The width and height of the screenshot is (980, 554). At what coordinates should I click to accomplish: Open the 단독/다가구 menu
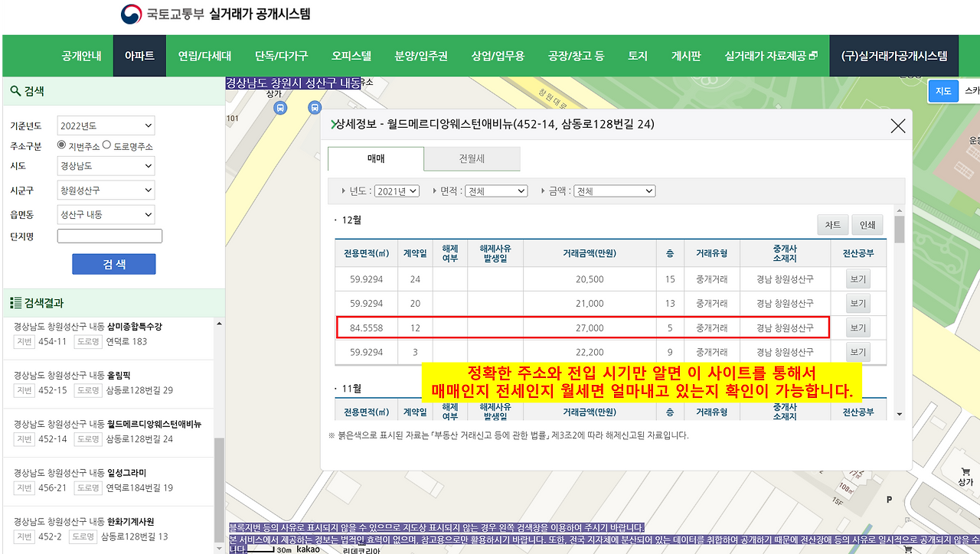[282, 56]
